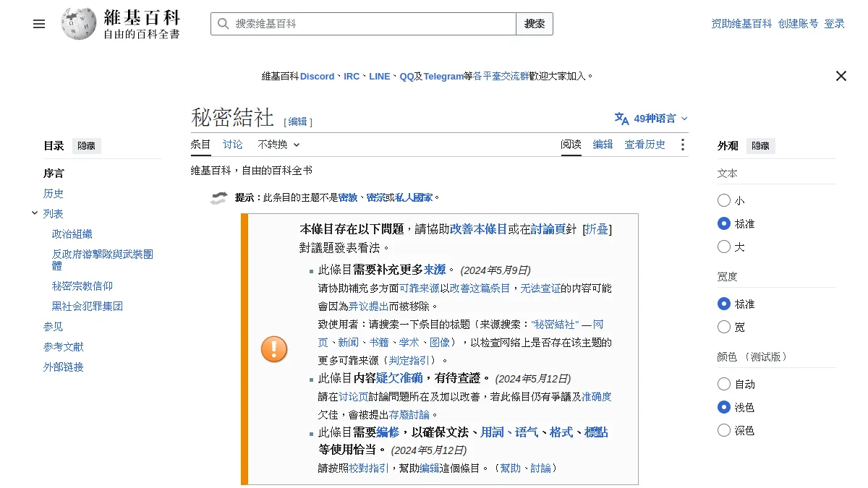Image resolution: width=868 pixels, height=488 pixels.
Task: Click the 资助維基百科 donate link
Action: 741,24
